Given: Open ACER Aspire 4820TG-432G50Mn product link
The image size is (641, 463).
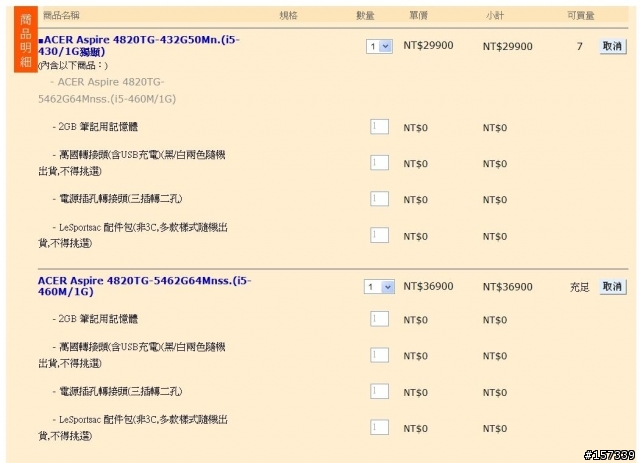Looking at the screenshot, I should (139, 46).
